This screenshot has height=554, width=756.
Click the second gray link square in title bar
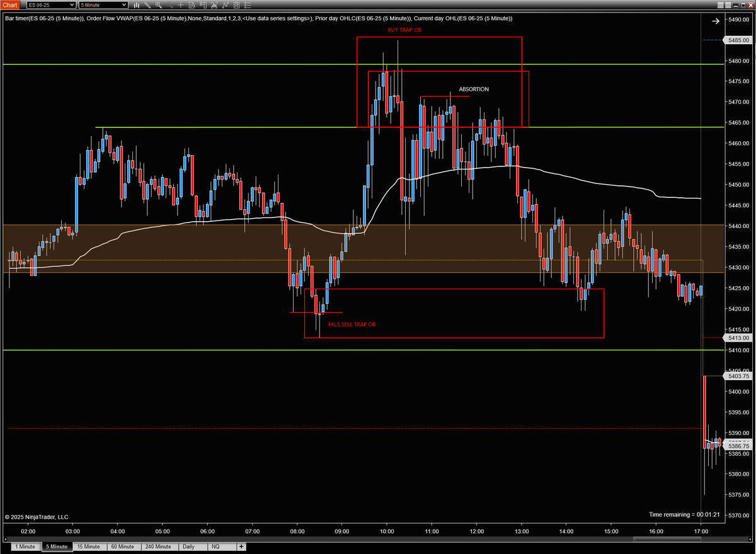[x=728, y=5]
